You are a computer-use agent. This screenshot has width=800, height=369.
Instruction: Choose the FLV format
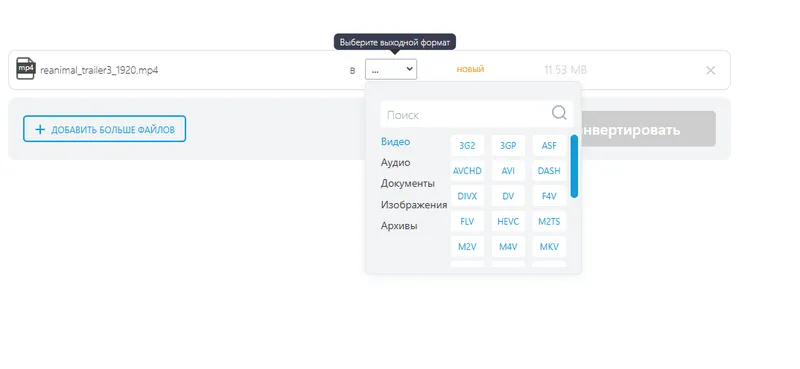coord(467,222)
